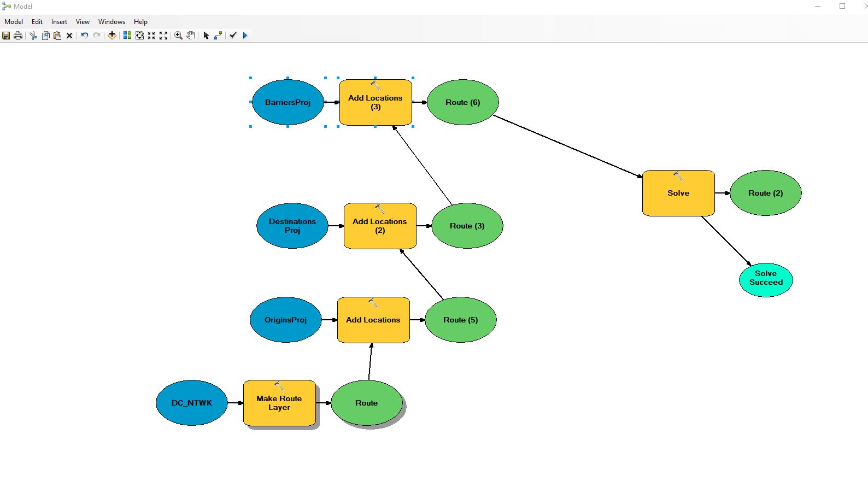Image resolution: width=868 pixels, height=487 pixels.
Task: Redo the last undone action
Action: click(x=97, y=36)
